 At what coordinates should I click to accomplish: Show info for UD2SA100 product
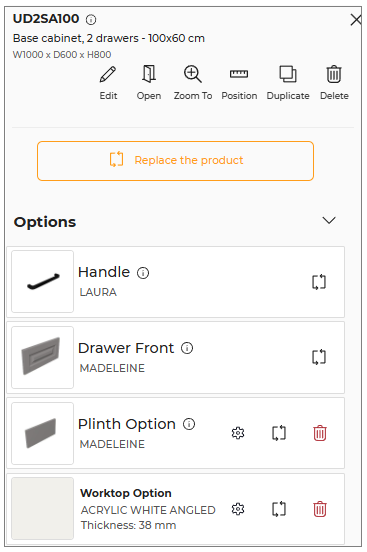click(91, 19)
